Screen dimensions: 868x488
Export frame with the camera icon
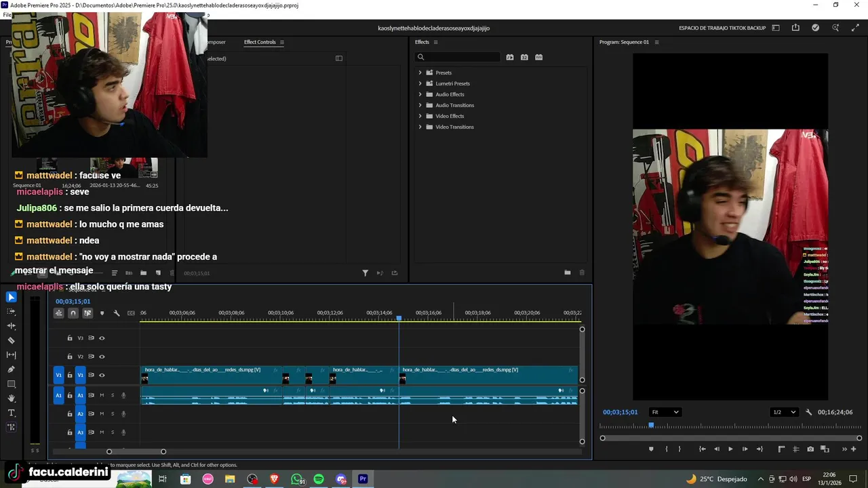click(x=810, y=449)
